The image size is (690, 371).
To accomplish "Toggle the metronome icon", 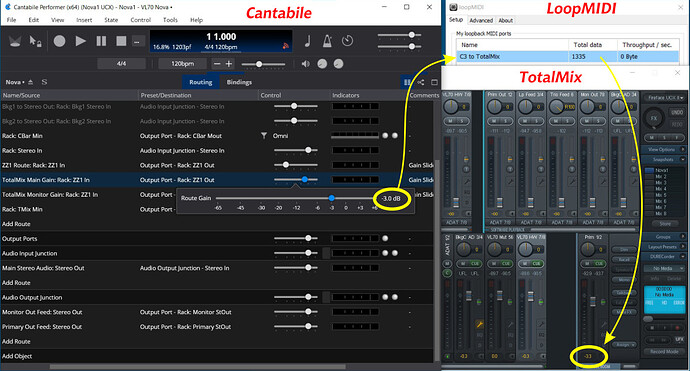I will click(x=327, y=41).
